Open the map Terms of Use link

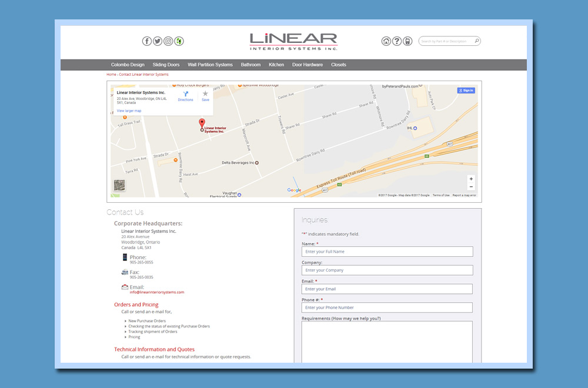(441, 195)
